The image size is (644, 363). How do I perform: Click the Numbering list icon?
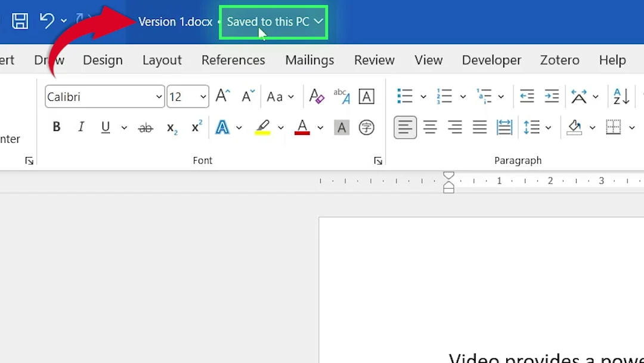pyautogui.click(x=444, y=96)
